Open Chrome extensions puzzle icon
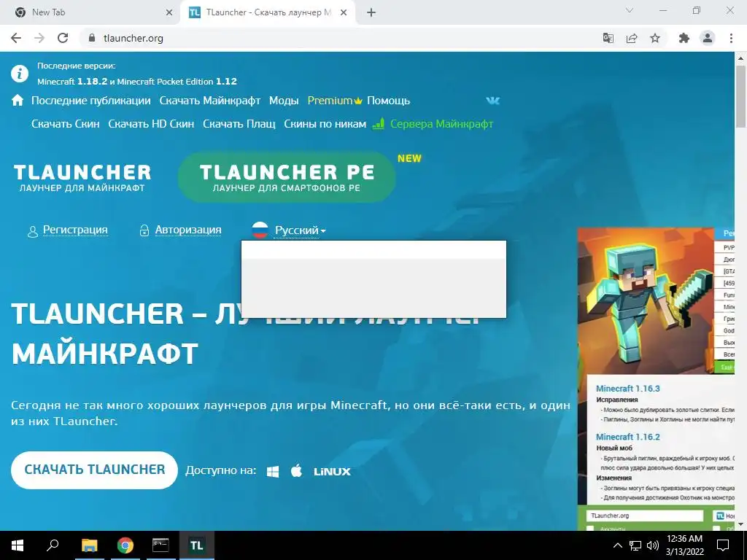747x560 pixels. 684,38
